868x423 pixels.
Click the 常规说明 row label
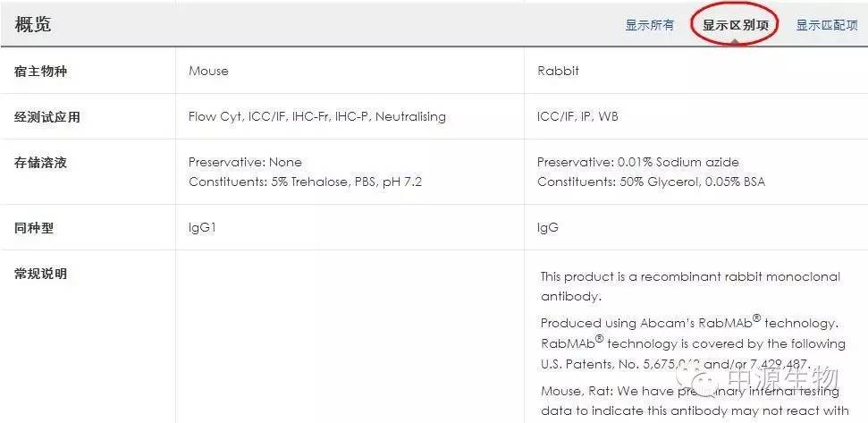(x=40, y=273)
